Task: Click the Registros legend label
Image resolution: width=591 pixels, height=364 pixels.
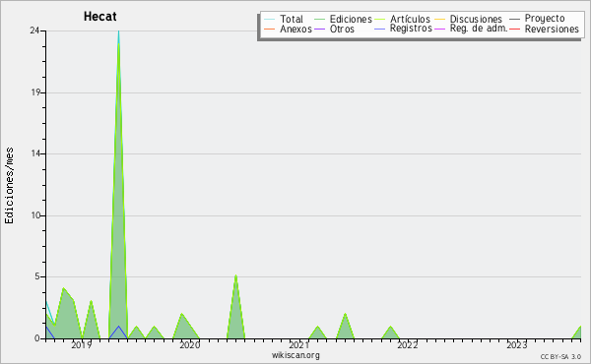Action: coord(411,29)
